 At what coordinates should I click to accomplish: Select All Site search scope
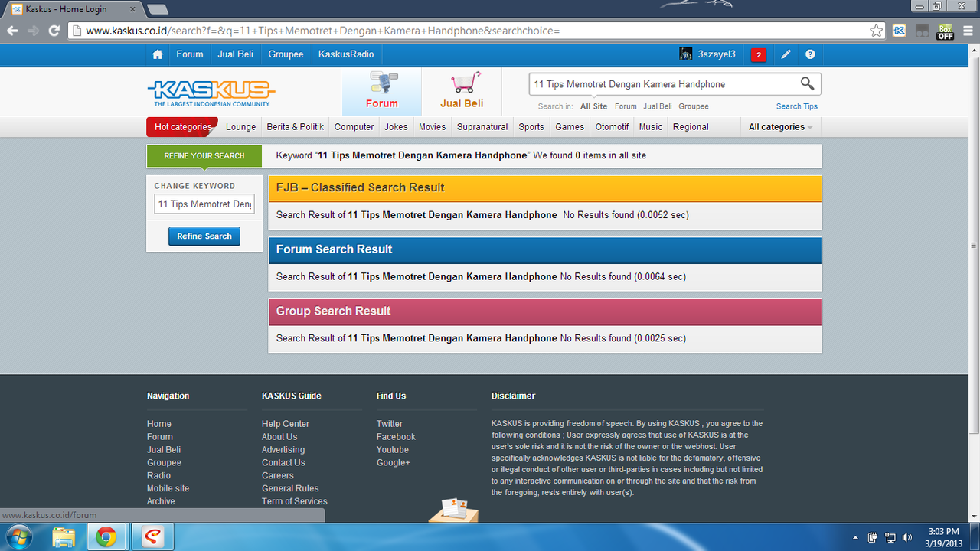[x=594, y=106]
